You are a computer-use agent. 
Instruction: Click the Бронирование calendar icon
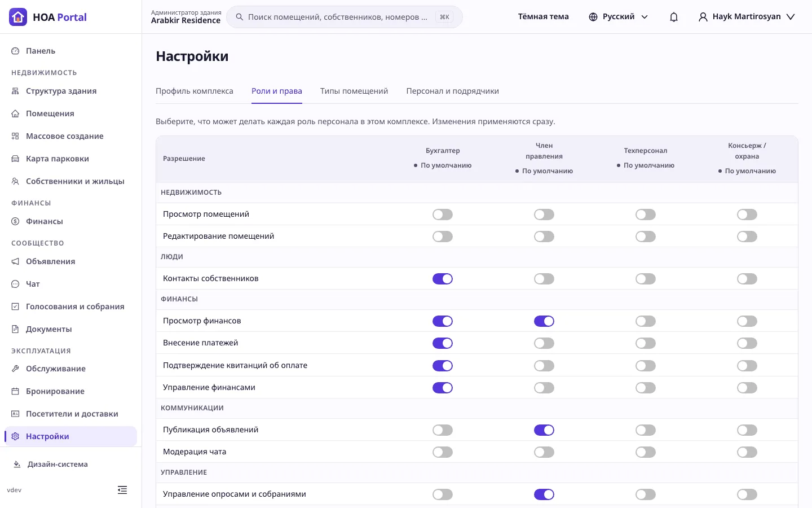15,391
